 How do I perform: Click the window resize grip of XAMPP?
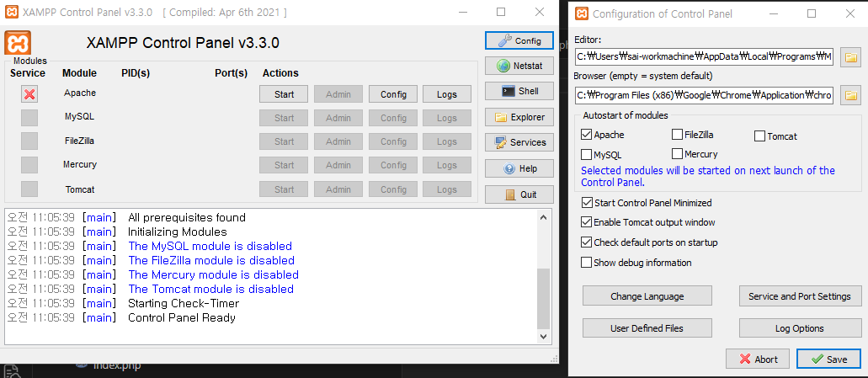(x=554, y=358)
